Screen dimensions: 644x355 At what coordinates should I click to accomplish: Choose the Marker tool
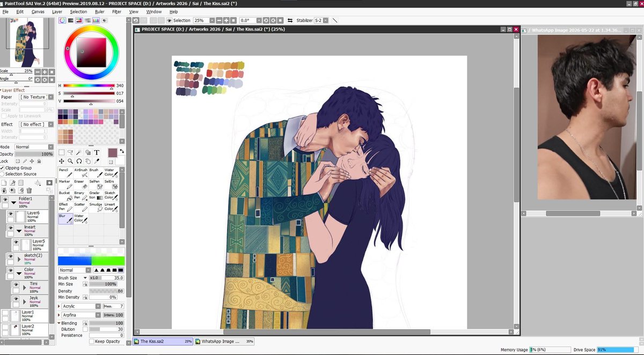click(65, 184)
